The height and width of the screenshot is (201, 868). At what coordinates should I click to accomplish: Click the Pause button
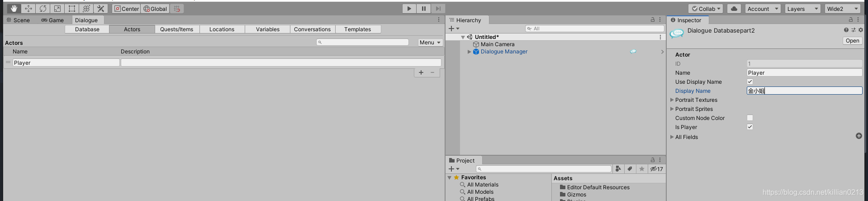tap(424, 9)
